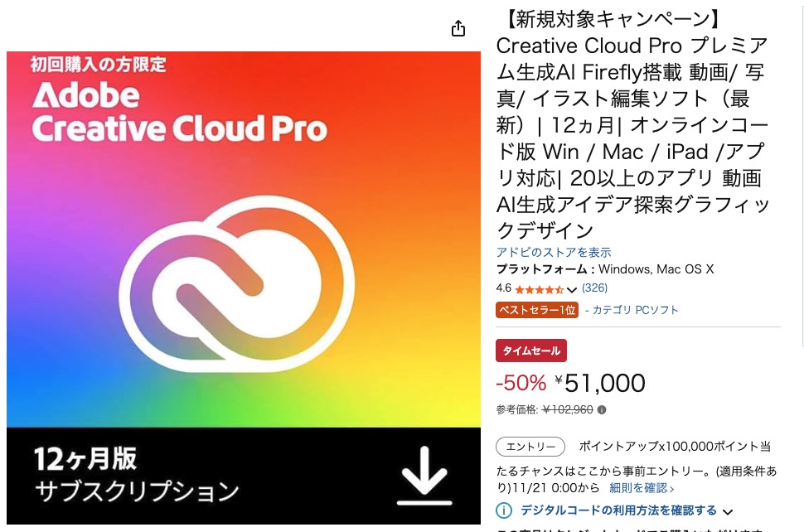Image resolution: width=804 pixels, height=532 pixels.
Task: Expand the rating breakdown chevron next to stars
Action: pos(572,289)
